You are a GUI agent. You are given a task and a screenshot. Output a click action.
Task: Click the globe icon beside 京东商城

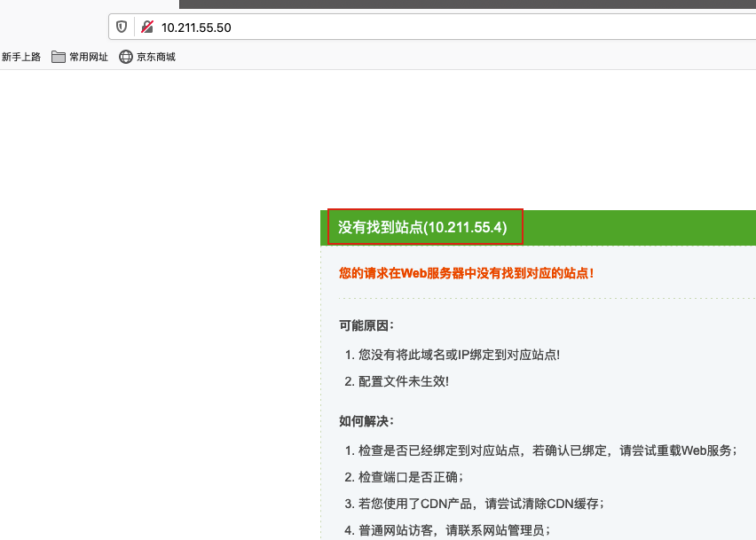point(126,57)
